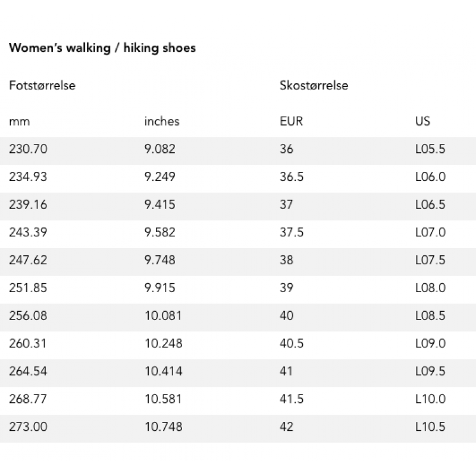Click the US size L06.5 cell
This screenshot has height=476, width=476.
[x=430, y=205]
